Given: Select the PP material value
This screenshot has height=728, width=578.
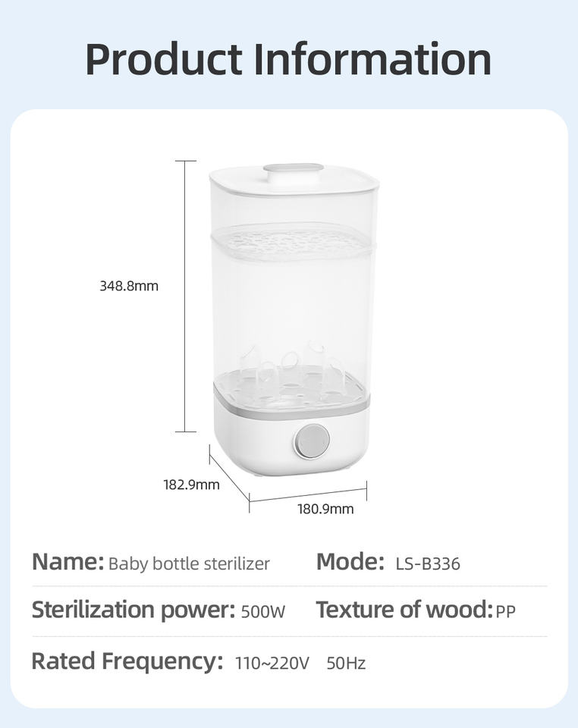Looking at the screenshot, I should point(505,612).
